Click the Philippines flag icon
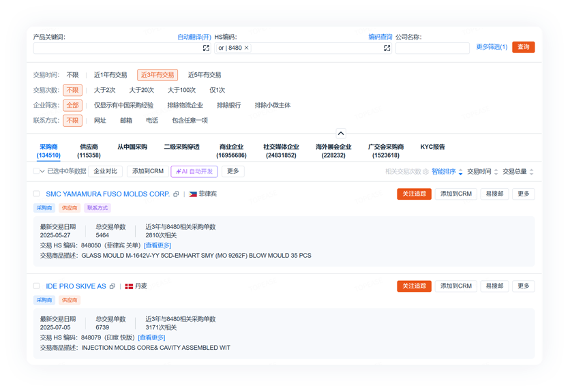This screenshot has width=570, height=392. [x=193, y=194]
